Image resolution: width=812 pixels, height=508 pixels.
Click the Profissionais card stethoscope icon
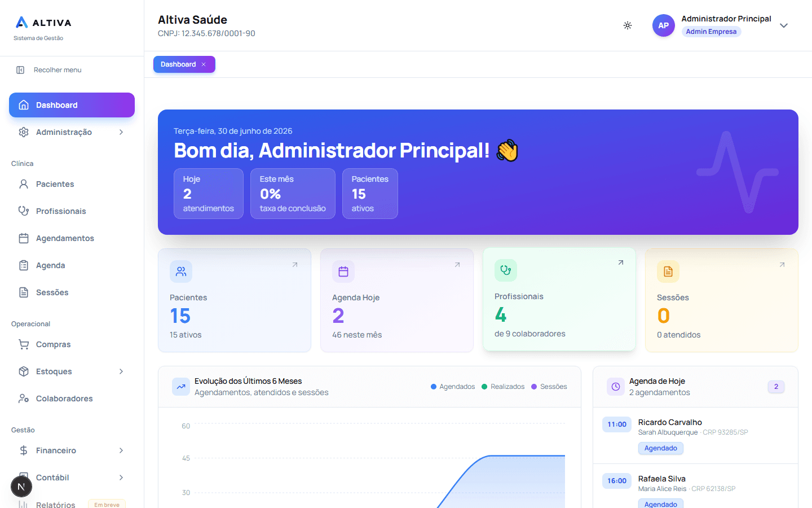pos(506,270)
